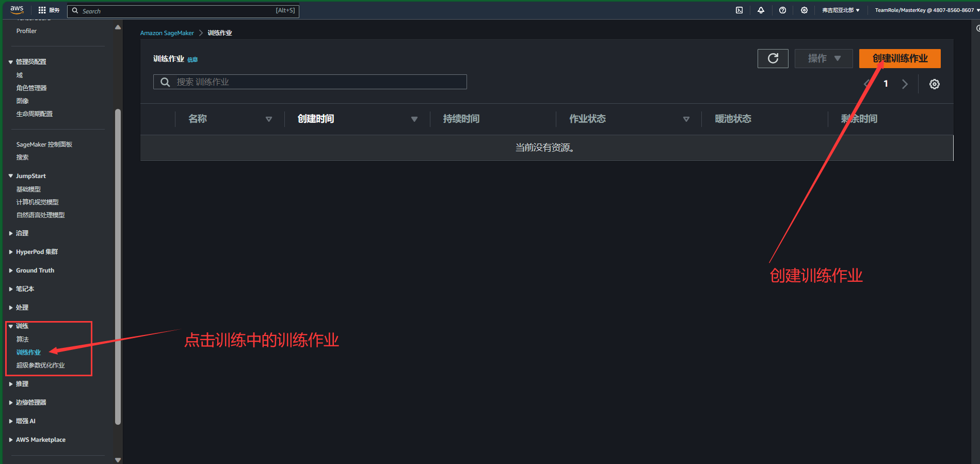Collapse the JumpStart section
The width and height of the screenshot is (980, 464).
[10, 176]
